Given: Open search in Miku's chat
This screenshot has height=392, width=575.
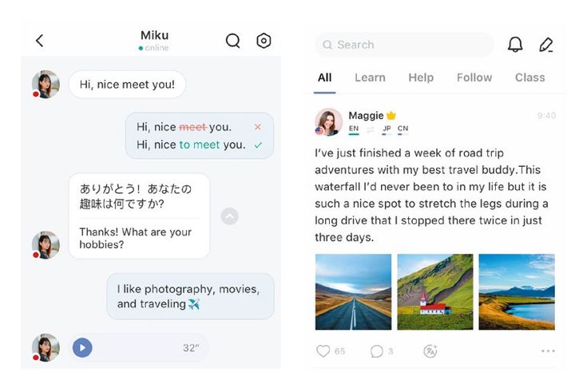Looking at the screenshot, I should click(x=233, y=41).
